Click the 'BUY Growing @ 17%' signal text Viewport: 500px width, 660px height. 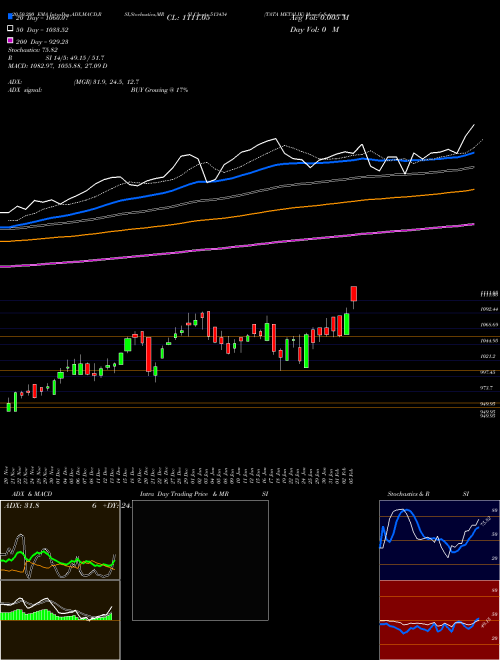(159, 90)
